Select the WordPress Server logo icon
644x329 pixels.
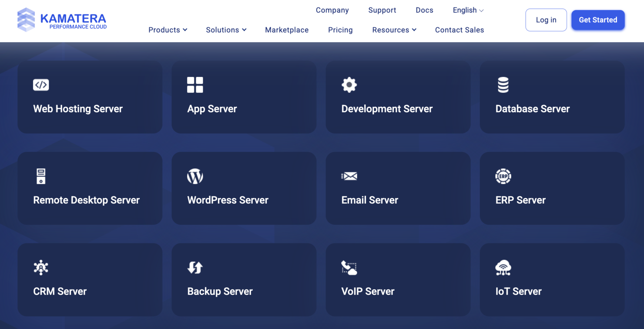tap(195, 176)
